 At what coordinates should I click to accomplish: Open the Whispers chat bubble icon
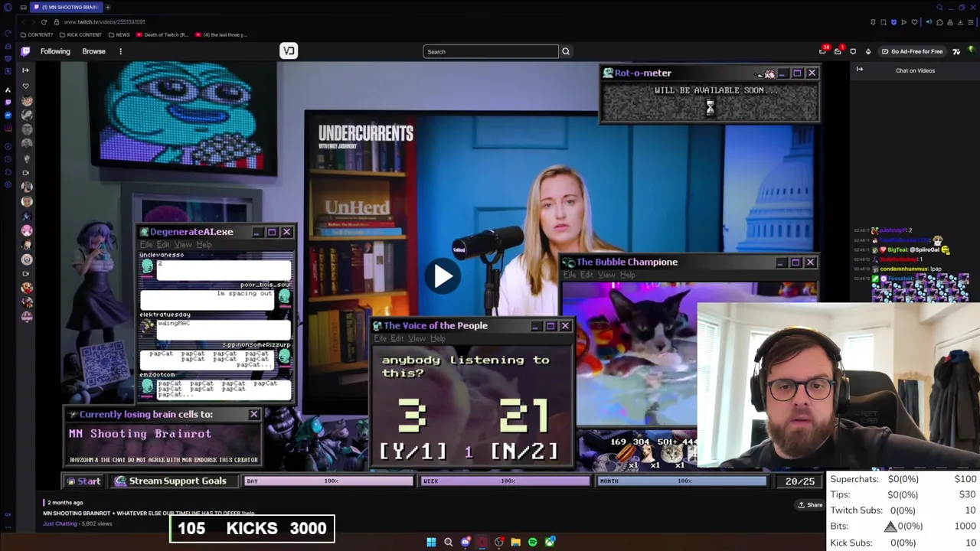853,51
